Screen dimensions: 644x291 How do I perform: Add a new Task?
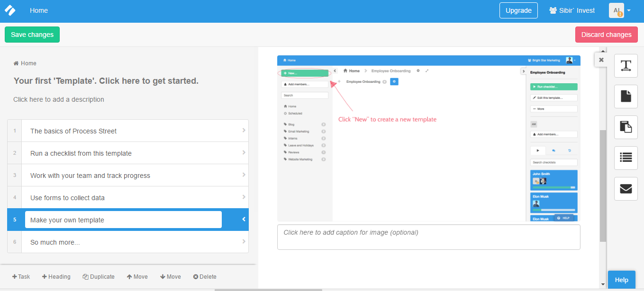(x=21, y=277)
